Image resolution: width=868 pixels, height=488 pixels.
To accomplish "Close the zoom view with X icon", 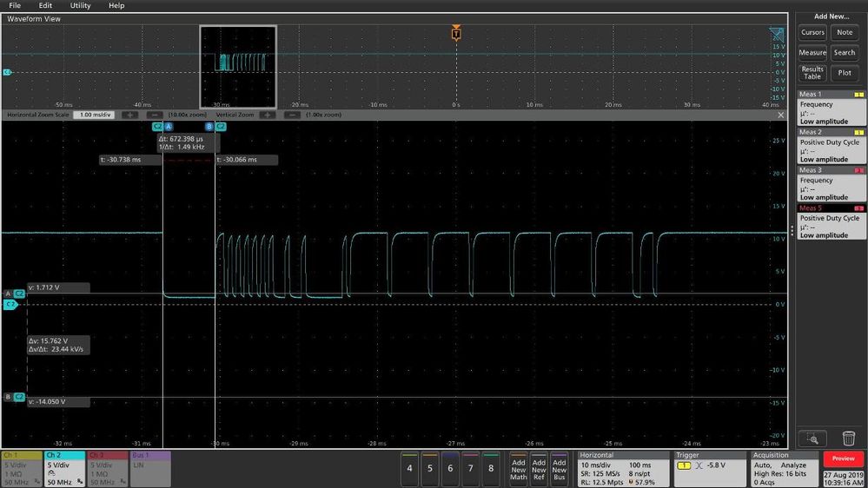I will 780,115.
